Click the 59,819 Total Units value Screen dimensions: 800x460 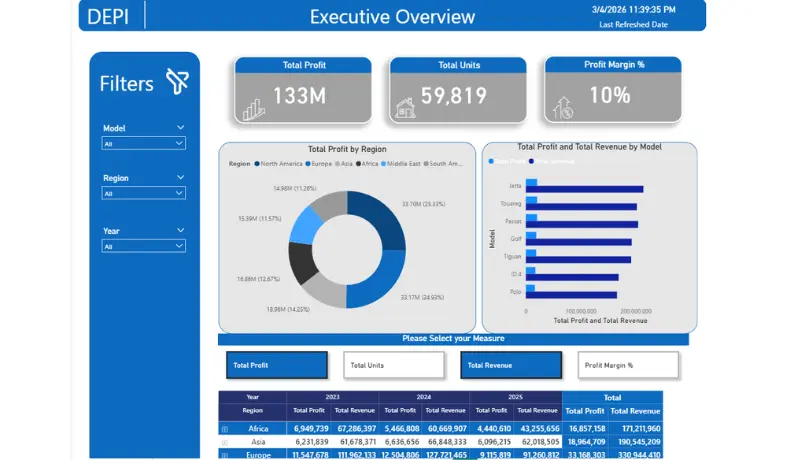[454, 96]
